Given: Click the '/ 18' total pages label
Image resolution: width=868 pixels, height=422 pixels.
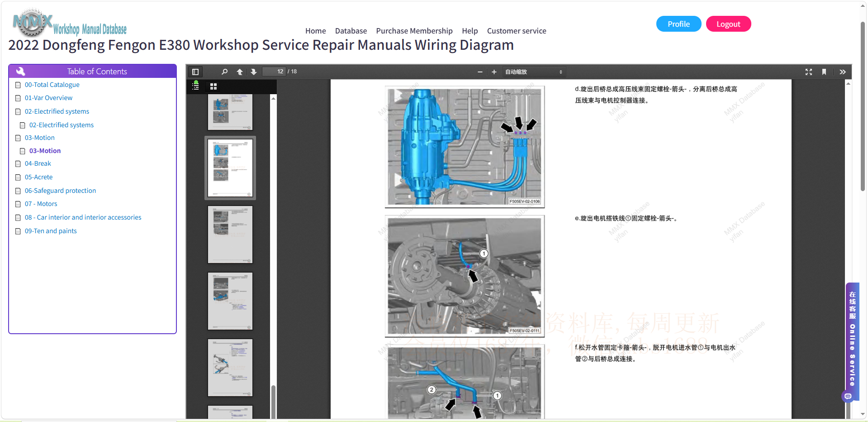Looking at the screenshot, I should point(292,72).
